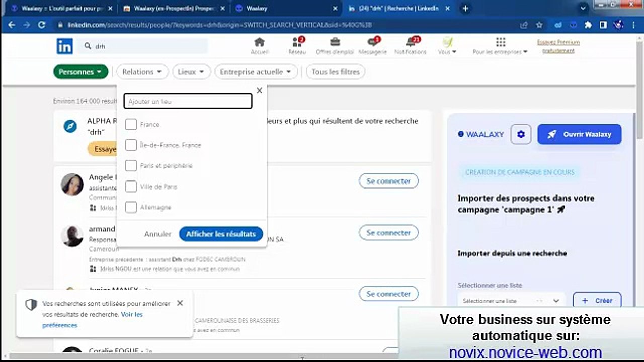The width and height of the screenshot is (644, 362).
Task: Go back in browser
Action: (12, 25)
